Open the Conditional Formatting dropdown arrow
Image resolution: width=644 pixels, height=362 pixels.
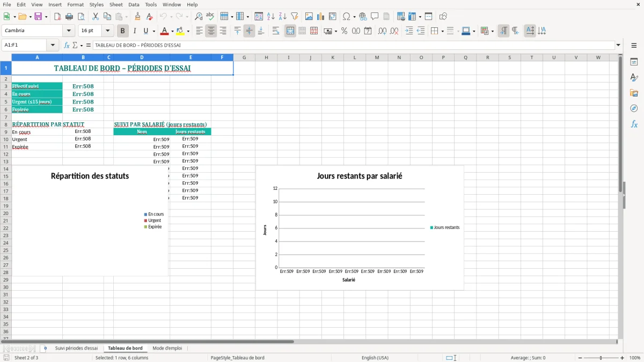tap(492, 31)
